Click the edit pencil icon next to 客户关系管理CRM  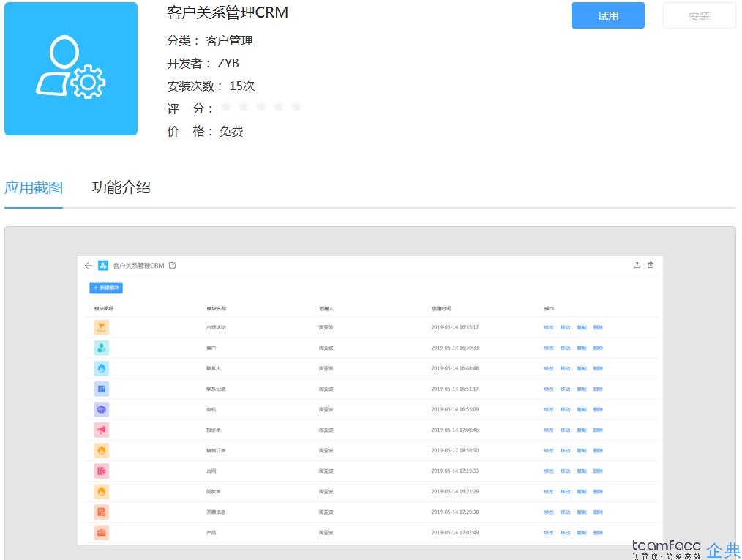[172, 265]
